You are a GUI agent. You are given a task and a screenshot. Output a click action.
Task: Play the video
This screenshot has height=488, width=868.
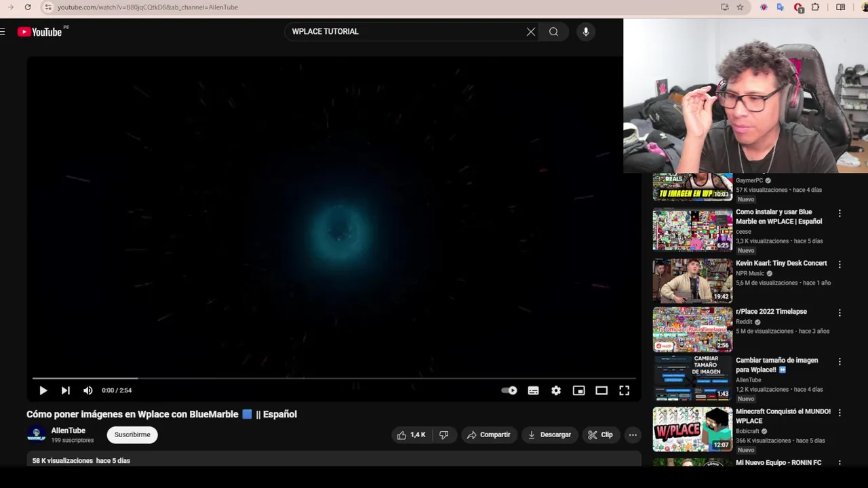pyautogui.click(x=43, y=390)
